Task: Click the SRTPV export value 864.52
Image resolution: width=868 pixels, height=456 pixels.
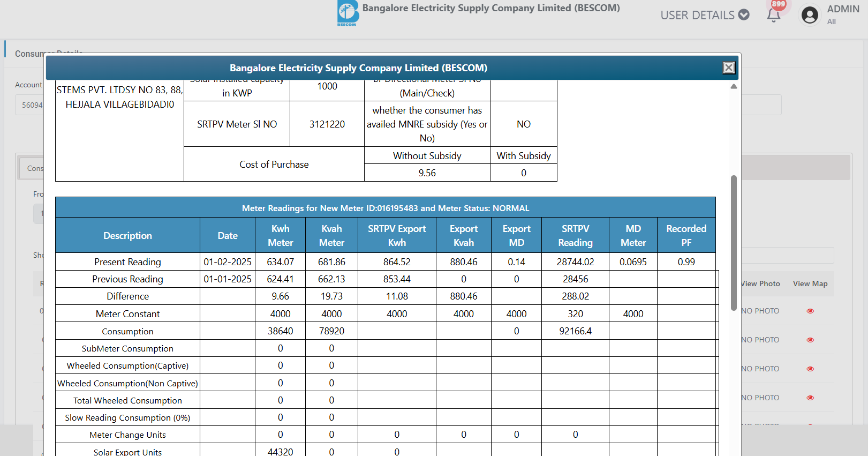Action: coord(397,262)
